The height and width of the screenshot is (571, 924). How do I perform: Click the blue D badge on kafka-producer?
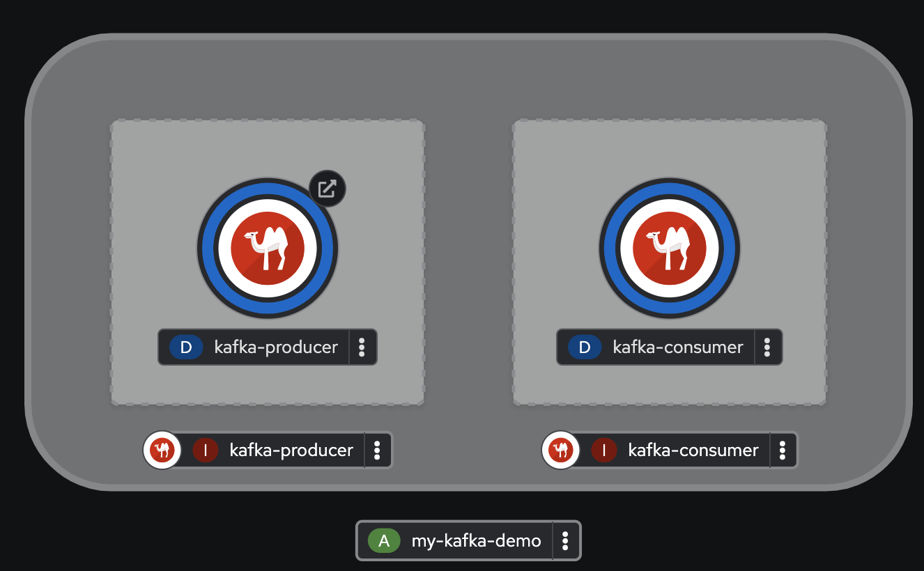coord(185,347)
